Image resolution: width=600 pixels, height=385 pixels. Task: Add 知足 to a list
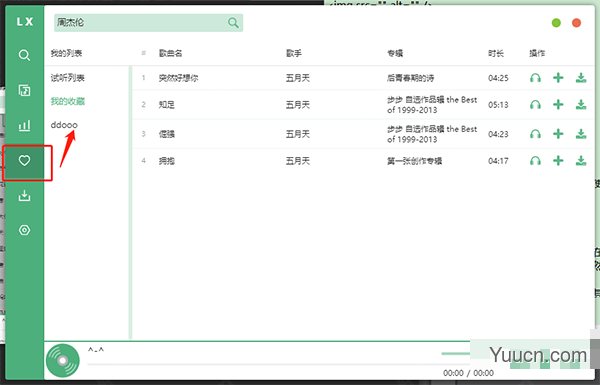[x=558, y=104]
